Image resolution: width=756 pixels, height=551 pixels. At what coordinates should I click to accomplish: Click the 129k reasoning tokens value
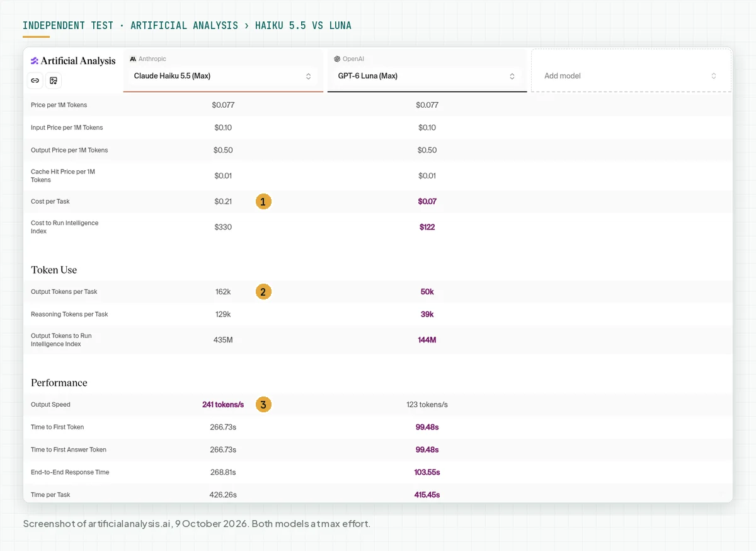[x=223, y=315]
